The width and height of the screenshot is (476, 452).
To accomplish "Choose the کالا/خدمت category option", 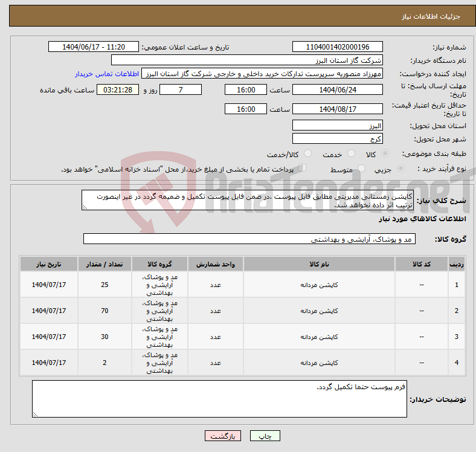I will coord(307,154).
